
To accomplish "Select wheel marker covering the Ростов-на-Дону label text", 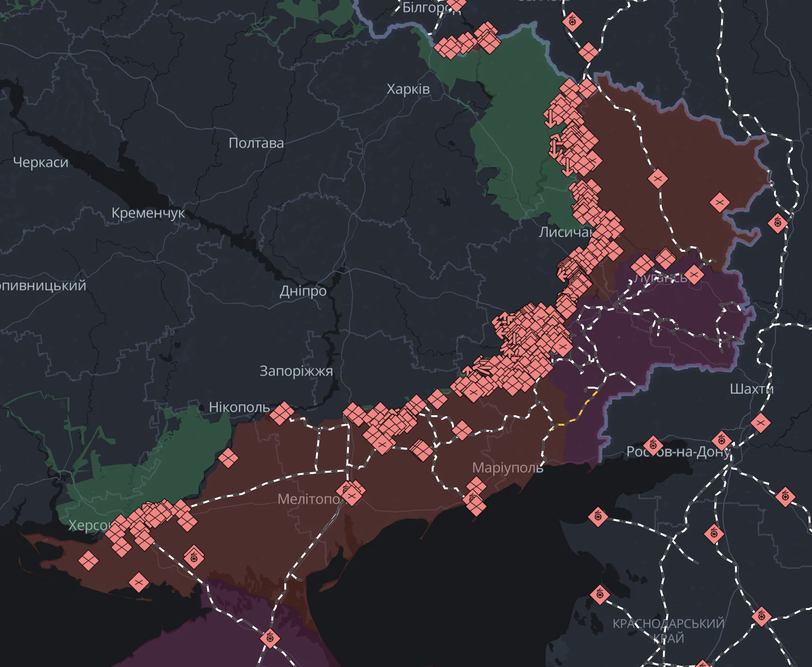I will pos(653,446).
